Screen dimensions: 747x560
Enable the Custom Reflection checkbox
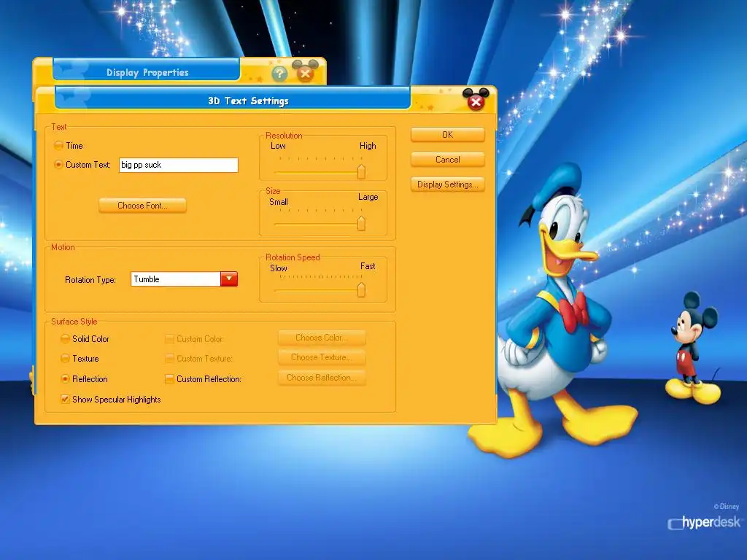click(x=169, y=378)
